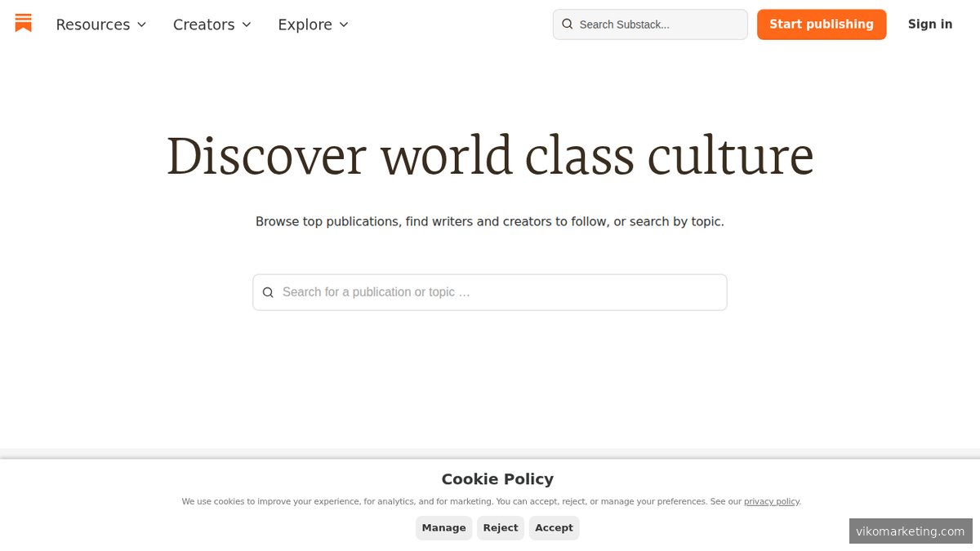Expand the chevron next to Explore
Screen dimensions: 980x551
point(344,24)
